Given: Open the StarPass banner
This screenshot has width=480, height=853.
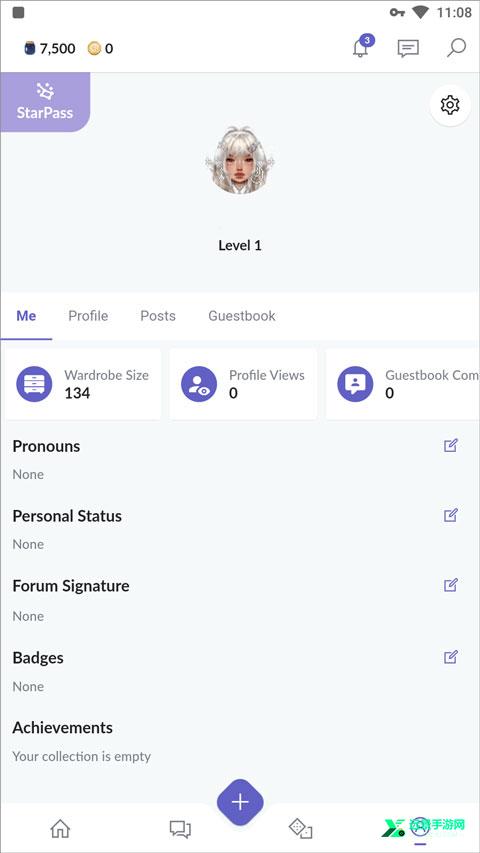Looking at the screenshot, I should point(45,102).
